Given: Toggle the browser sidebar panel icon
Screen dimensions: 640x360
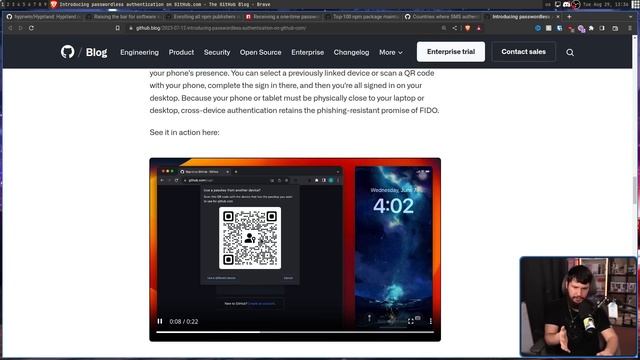Looking at the screenshot, I should [x=602, y=28].
